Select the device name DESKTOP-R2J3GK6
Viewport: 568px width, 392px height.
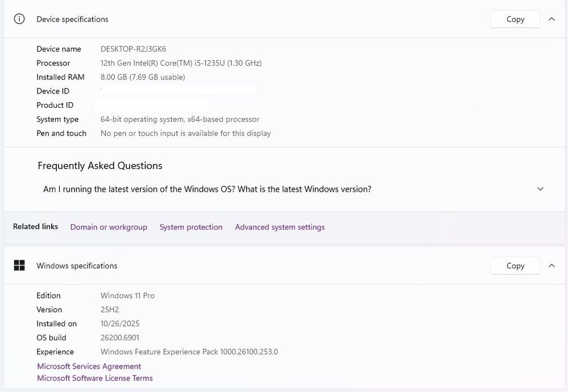click(133, 49)
